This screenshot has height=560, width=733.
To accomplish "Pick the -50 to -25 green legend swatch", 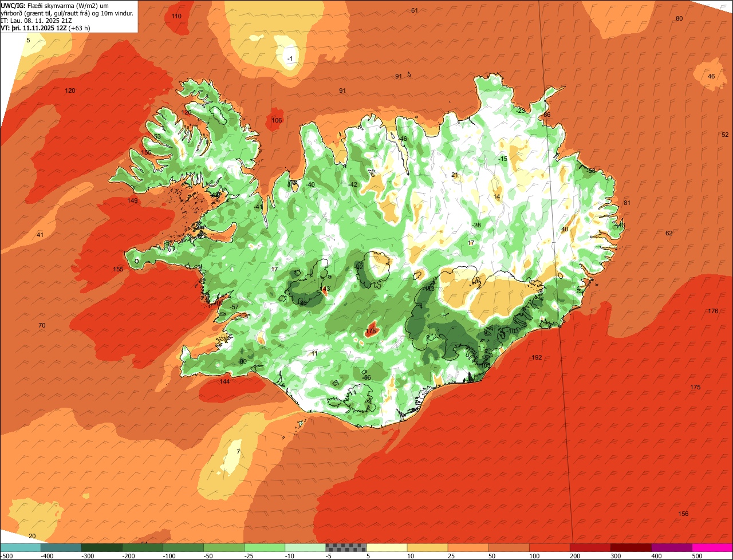I will [x=224, y=547].
